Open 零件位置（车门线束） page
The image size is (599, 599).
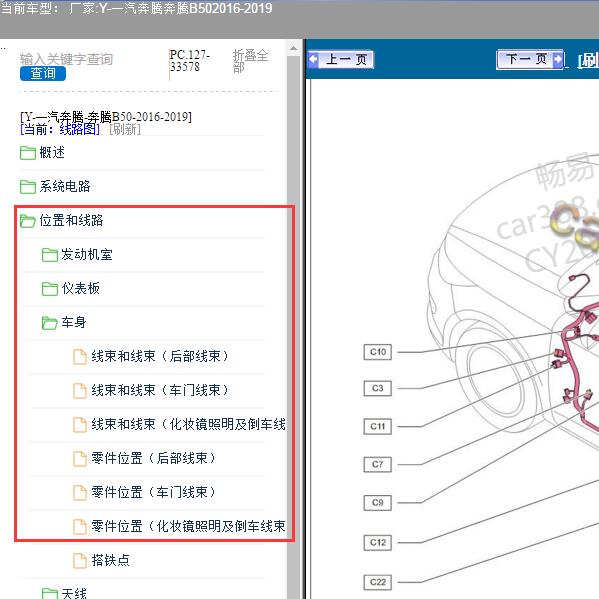[x=154, y=492]
